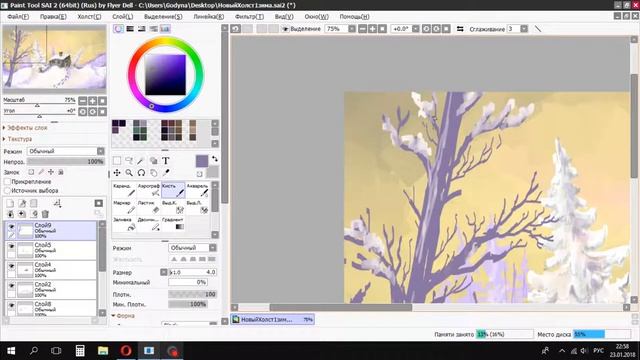Select the Аэрограф (airbrush) tool
Image resolution: width=640 pixels, height=360 pixels.
tap(149, 190)
